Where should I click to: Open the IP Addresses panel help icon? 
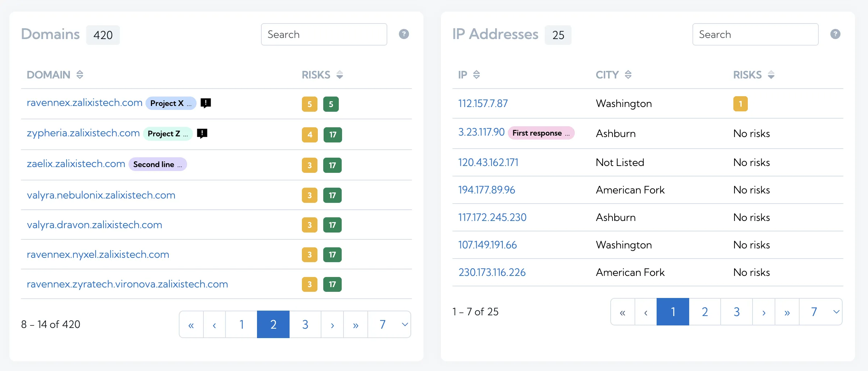835,34
